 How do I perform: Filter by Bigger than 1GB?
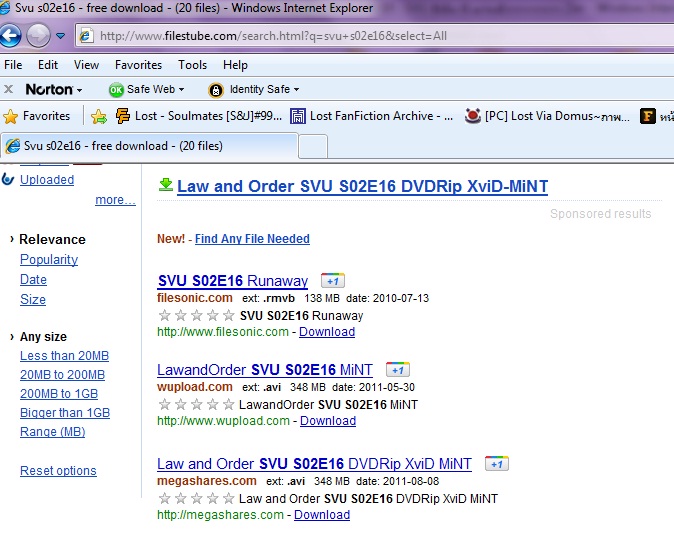(x=65, y=413)
